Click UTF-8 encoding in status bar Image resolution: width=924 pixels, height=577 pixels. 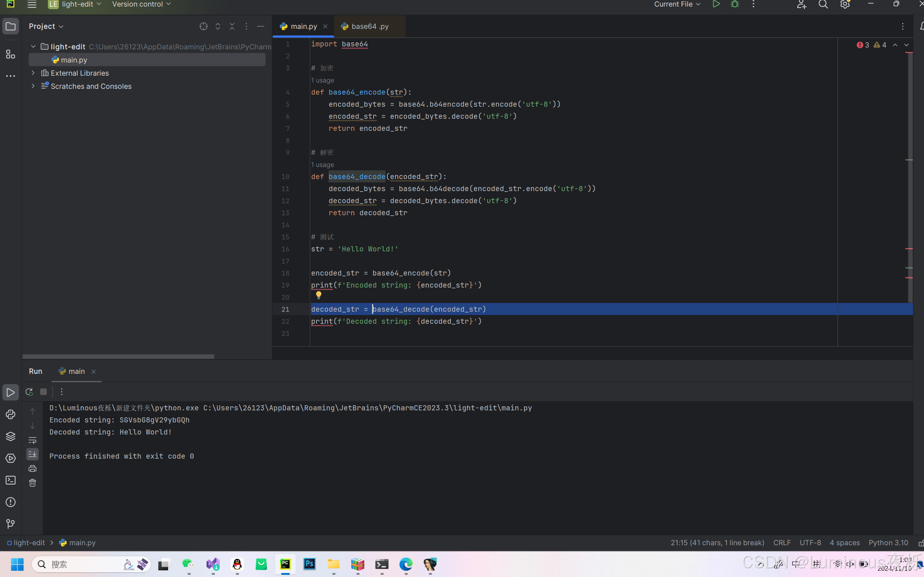(810, 543)
